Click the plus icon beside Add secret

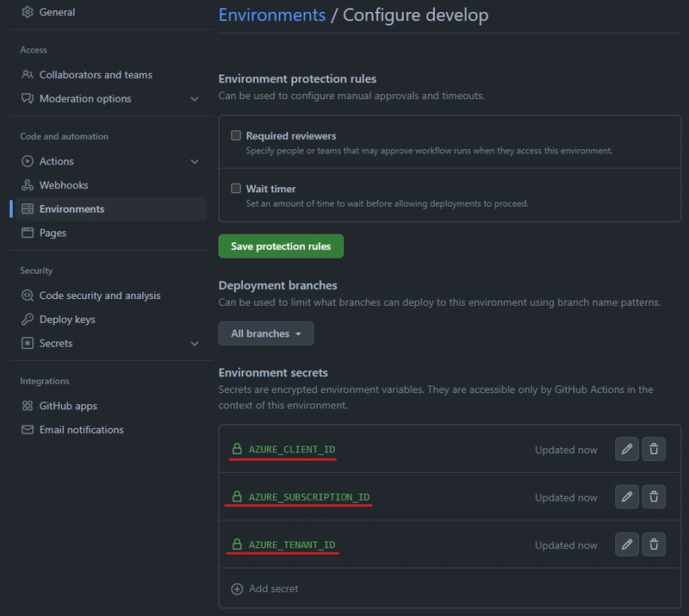[x=237, y=588]
